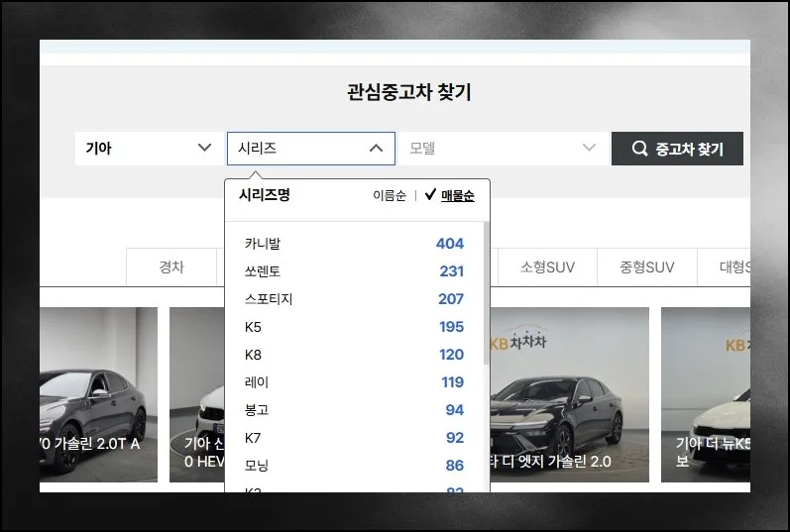Open the 기아 manufacturer dropdown
Image resolution: width=790 pixels, height=532 pixels.
click(x=149, y=149)
